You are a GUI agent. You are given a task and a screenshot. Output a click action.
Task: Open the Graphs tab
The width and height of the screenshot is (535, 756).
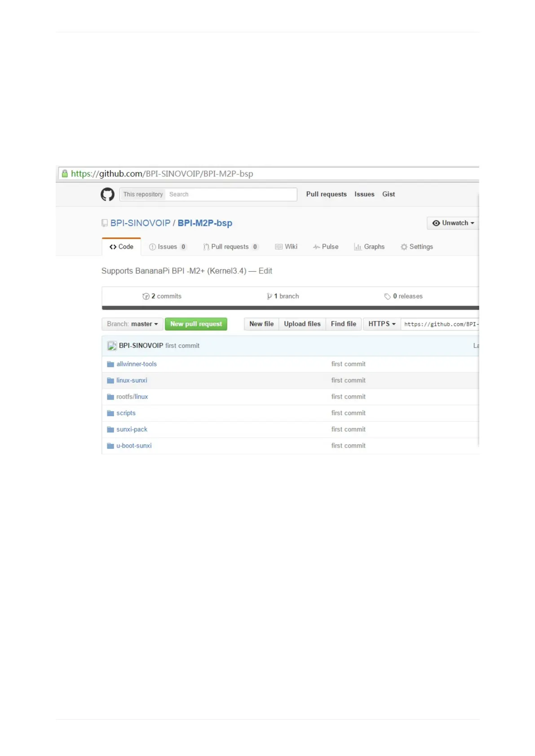[x=369, y=247]
